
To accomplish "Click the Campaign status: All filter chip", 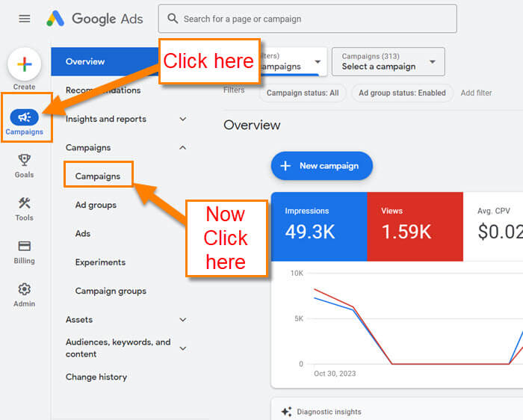I will coord(303,93).
